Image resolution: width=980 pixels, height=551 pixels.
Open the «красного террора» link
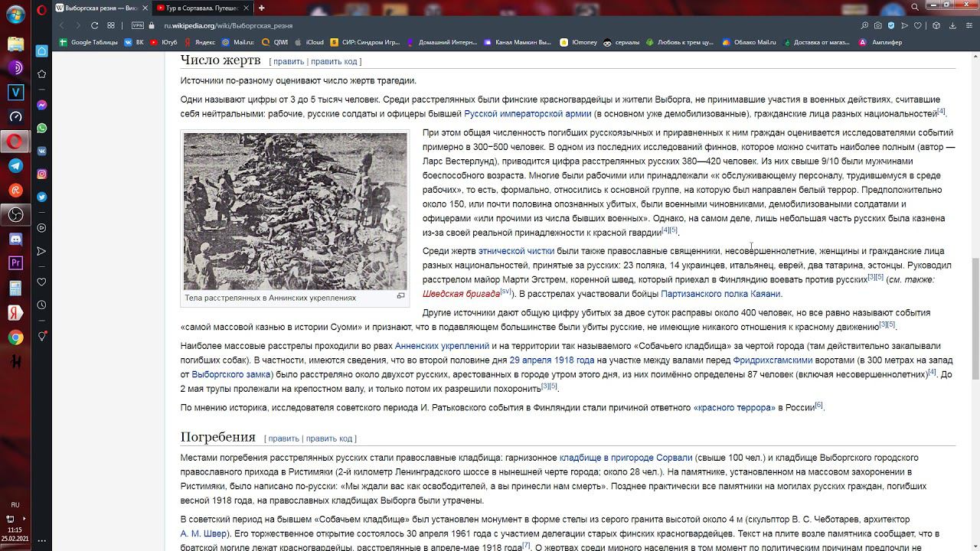point(734,407)
